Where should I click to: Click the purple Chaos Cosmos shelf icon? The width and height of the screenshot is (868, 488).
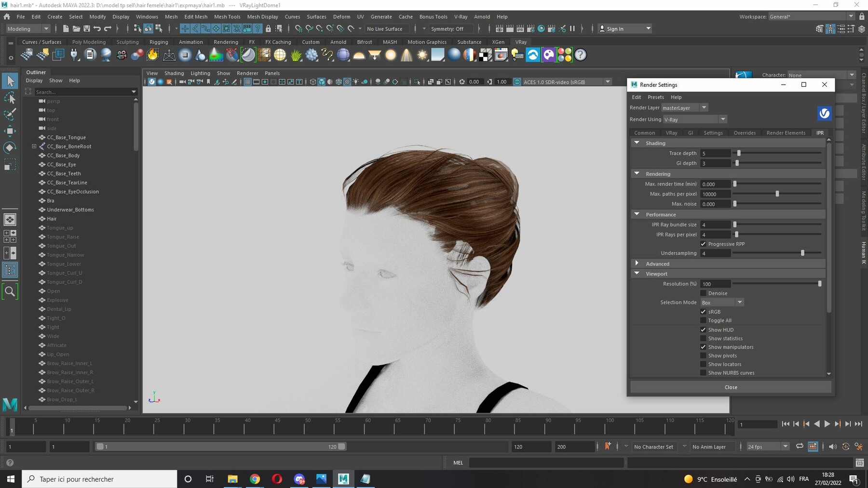(x=549, y=55)
